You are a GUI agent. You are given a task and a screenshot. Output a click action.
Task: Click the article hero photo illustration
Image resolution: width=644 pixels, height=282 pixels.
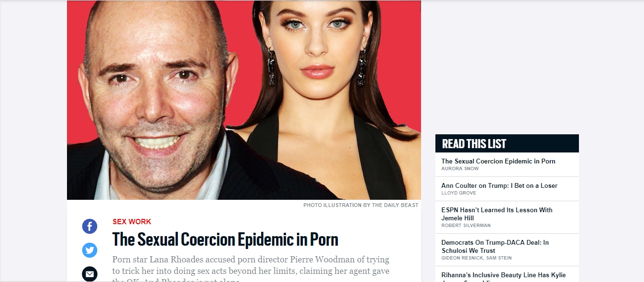[x=244, y=100]
